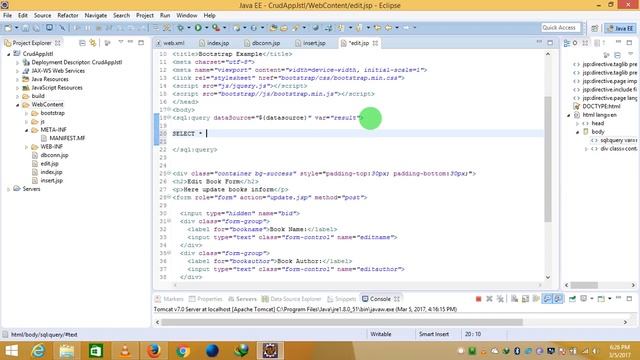Expand the Servers project node
The image size is (640, 360).
point(9,189)
